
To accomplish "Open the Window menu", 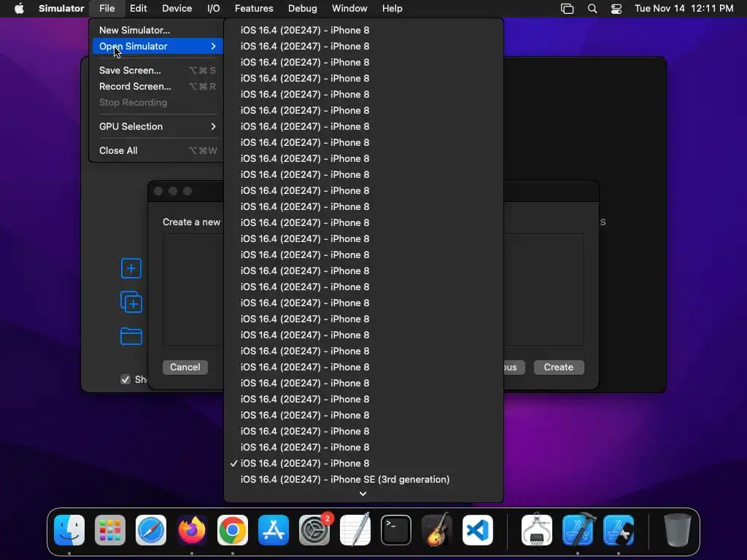I will click(x=349, y=9).
